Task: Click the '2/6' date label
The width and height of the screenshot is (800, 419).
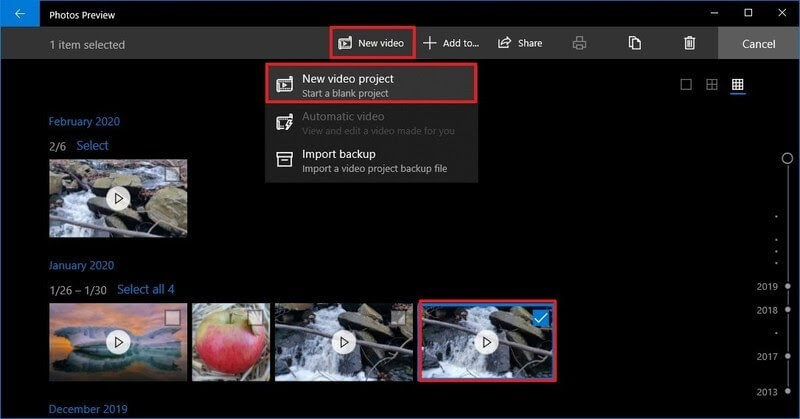Action: pos(58,146)
